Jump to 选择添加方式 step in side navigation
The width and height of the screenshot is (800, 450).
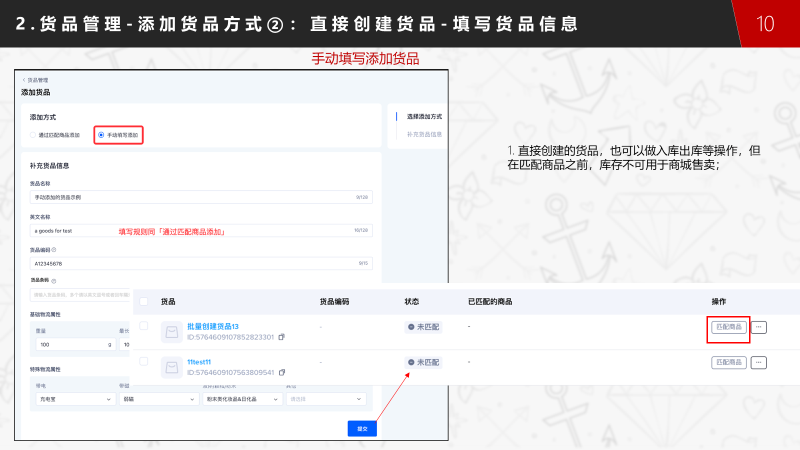pos(424,117)
